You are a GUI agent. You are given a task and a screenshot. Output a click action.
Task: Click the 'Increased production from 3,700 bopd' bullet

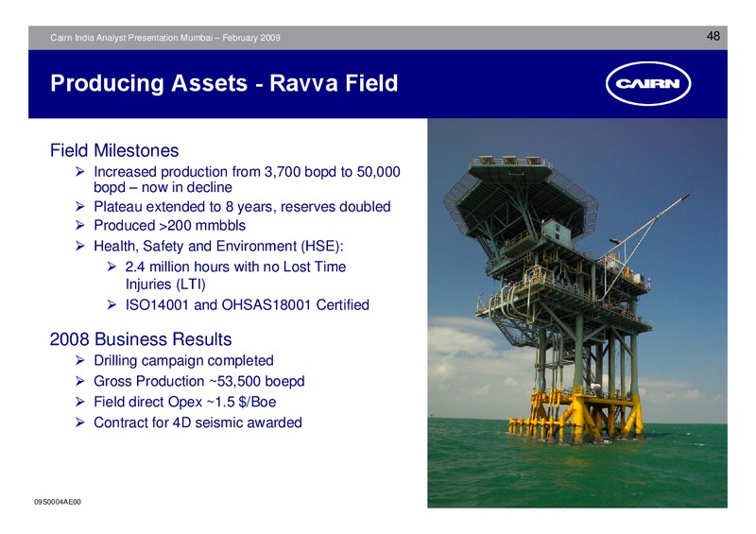pyautogui.click(x=247, y=180)
